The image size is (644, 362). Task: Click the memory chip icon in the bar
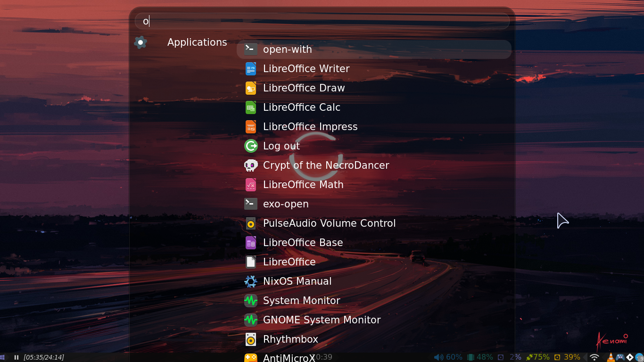click(x=471, y=357)
